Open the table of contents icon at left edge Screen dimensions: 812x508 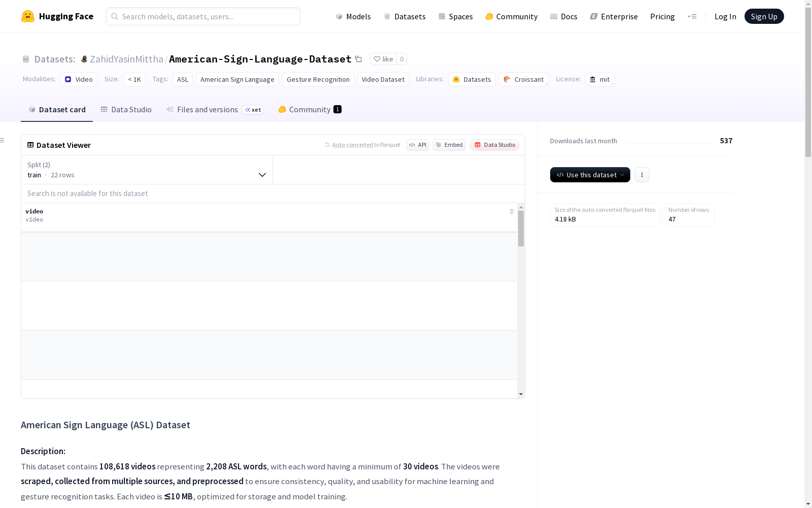coord(3,140)
